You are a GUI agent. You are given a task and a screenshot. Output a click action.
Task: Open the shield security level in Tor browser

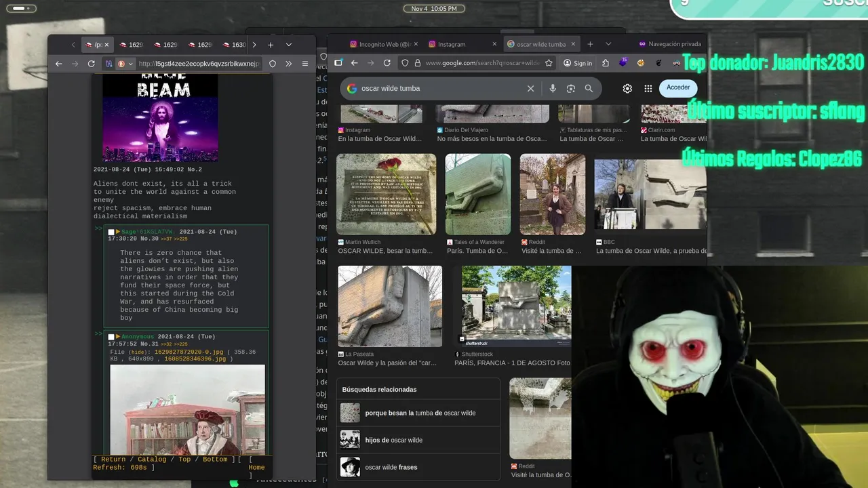point(273,64)
